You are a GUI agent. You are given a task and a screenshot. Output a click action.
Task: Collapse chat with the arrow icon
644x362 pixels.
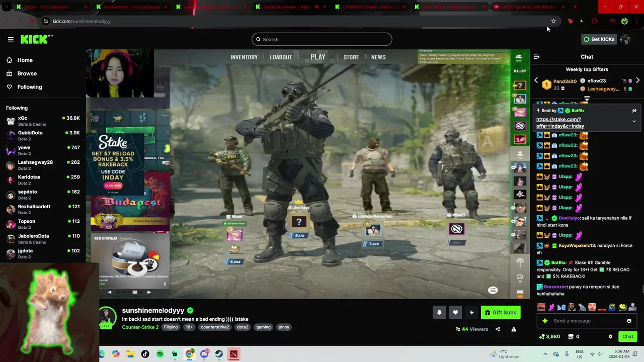(x=536, y=57)
